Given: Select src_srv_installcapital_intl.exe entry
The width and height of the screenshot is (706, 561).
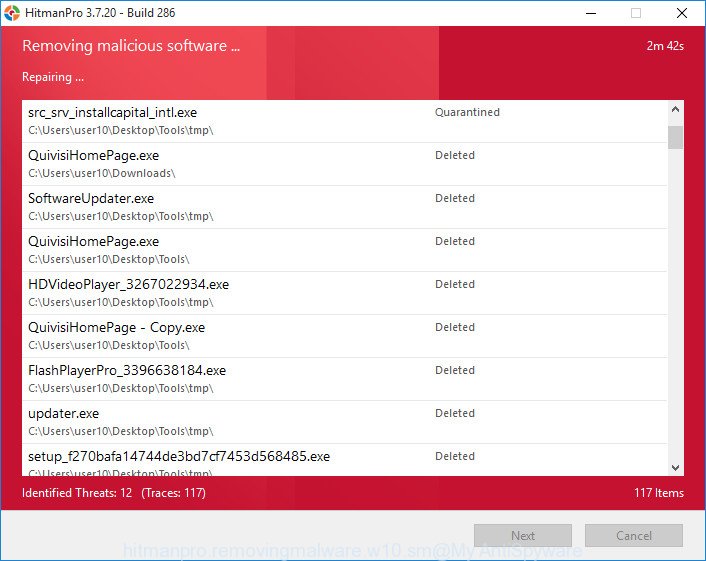Looking at the screenshot, I should [344, 121].
